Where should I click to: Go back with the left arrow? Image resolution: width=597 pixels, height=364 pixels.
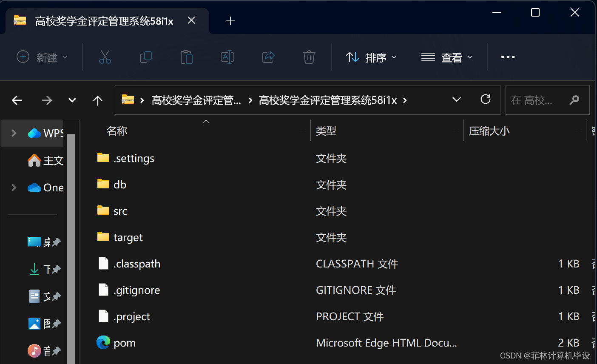click(17, 100)
